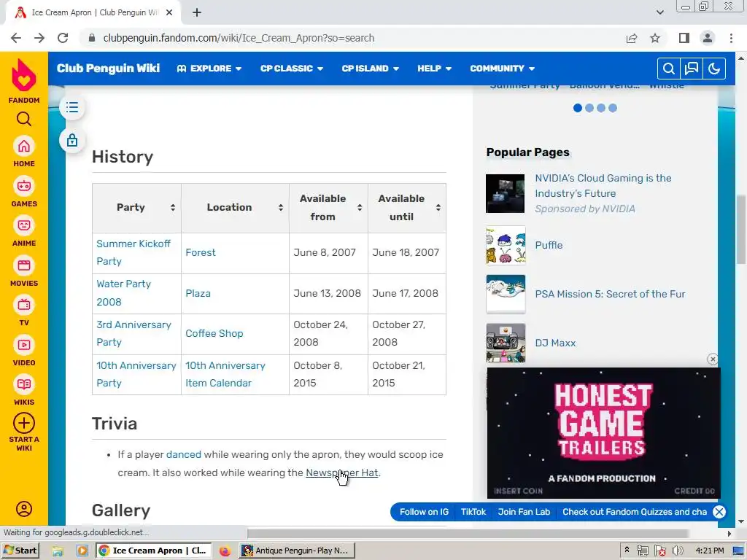The image size is (747, 560).
Task: Click the Club Penguin Wiki title
Action: point(108,69)
